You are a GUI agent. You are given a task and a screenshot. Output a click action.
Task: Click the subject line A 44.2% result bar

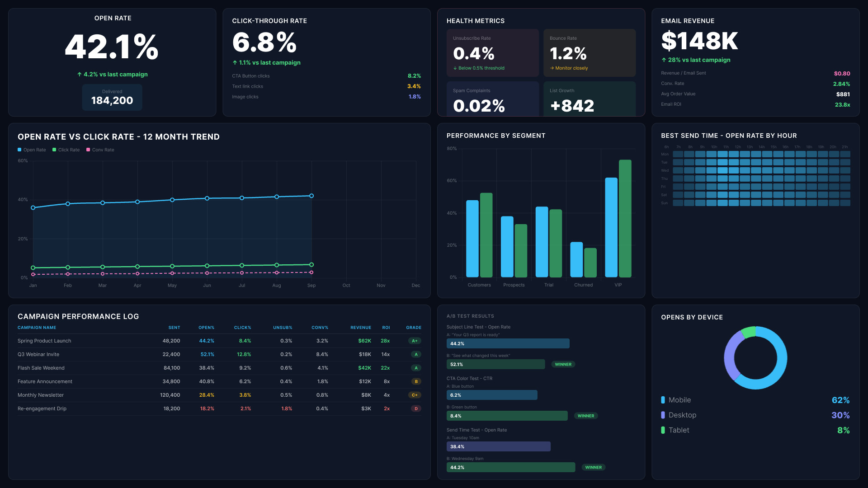508,343
